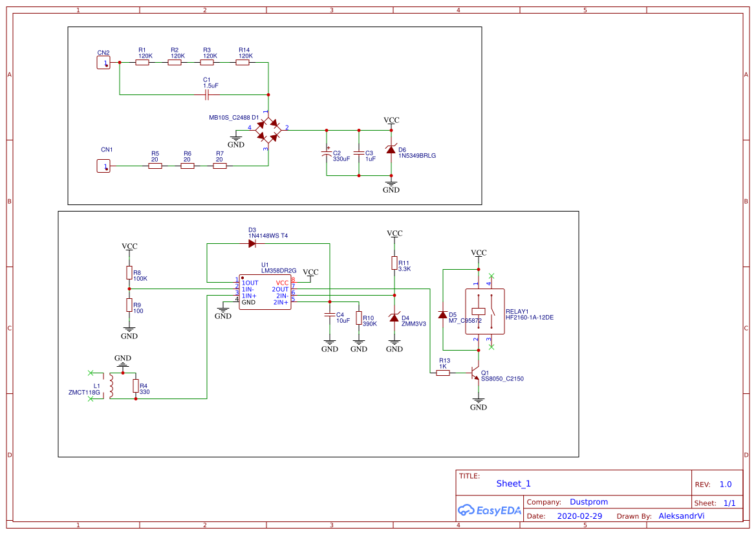Select the LM358DR2G op-amp U1 symbol
This screenshot has height=535, width=756.
[266, 291]
